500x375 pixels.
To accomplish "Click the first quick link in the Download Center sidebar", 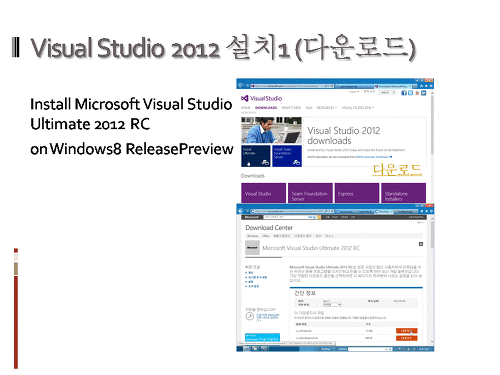I will coord(249,273).
